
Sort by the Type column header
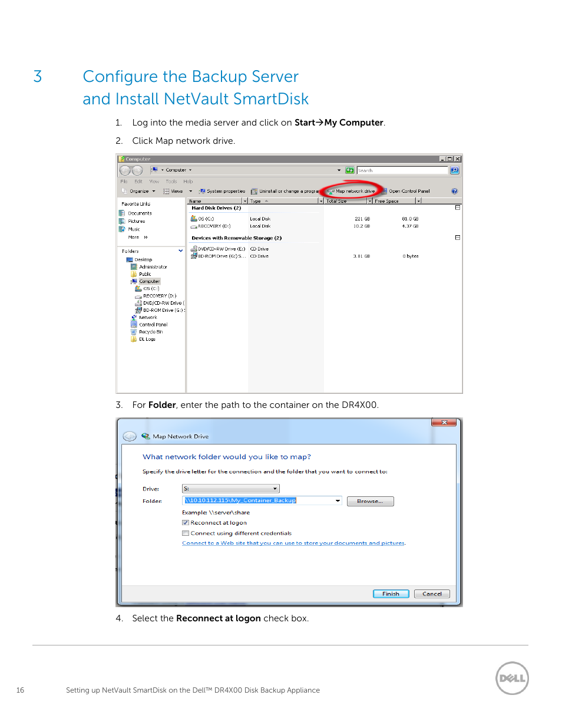[x=283, y=201]
